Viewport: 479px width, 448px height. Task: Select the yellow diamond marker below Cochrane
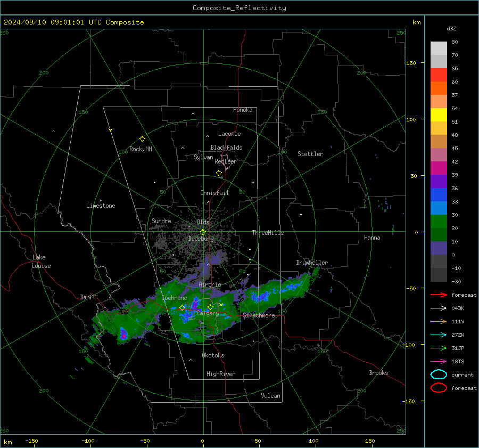[x=182, y=307]
